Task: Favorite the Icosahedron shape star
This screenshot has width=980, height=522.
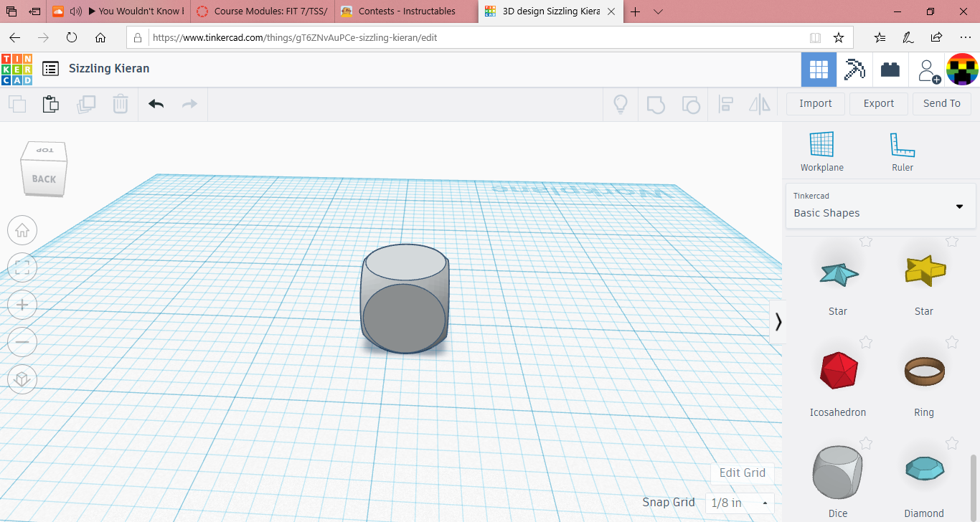Action: click(x=866, y=342)
